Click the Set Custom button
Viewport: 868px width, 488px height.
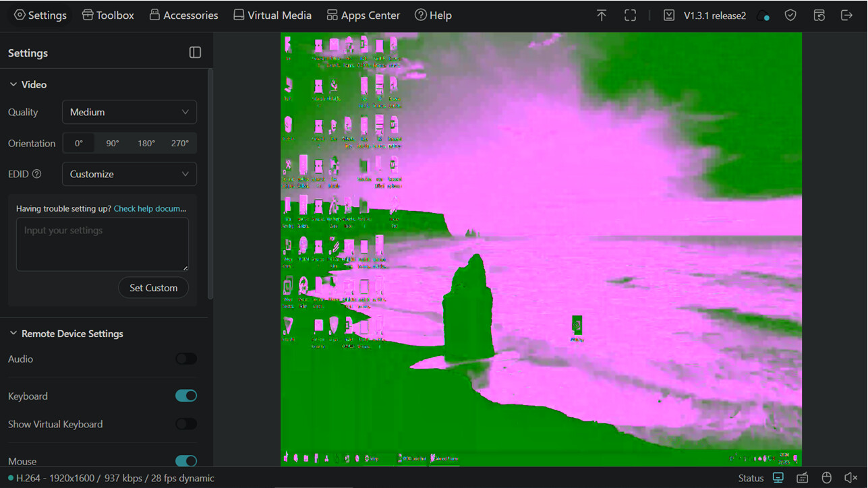pyautogui.click(x=154, y=288)
